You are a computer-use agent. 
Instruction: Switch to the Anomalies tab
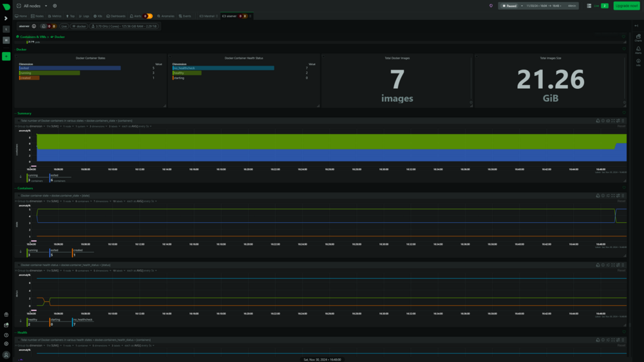point(166,16)
